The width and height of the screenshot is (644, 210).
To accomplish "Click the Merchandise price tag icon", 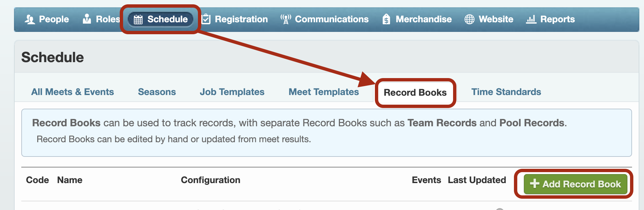I will pos(386,19).
